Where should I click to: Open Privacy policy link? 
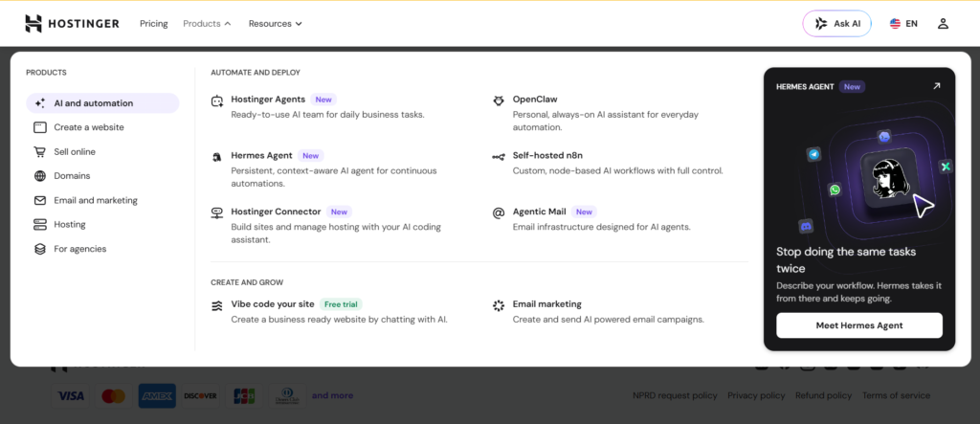point(756,395)
